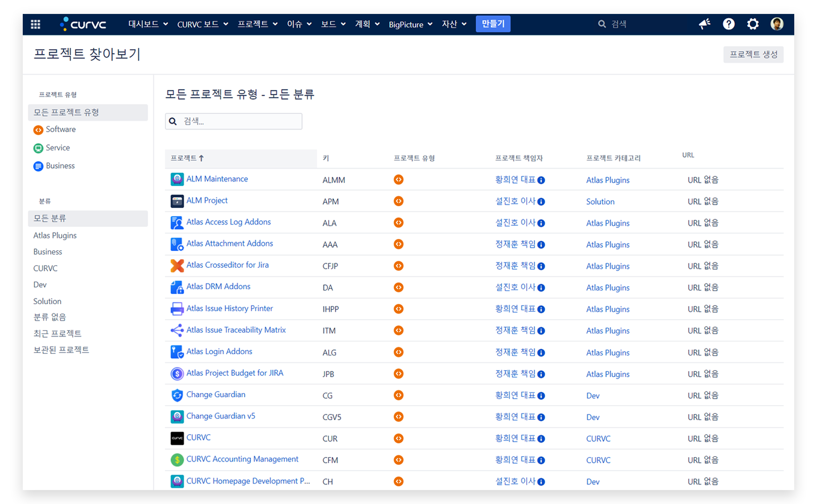The width and height of the screenshot is (817, 504).
Task: Click the project 검색... filter field
Action: (234, 121)
